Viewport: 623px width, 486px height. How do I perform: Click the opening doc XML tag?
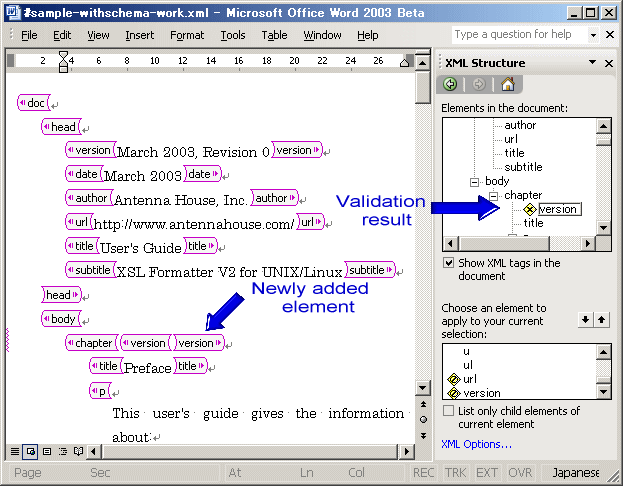pos(34,103)
